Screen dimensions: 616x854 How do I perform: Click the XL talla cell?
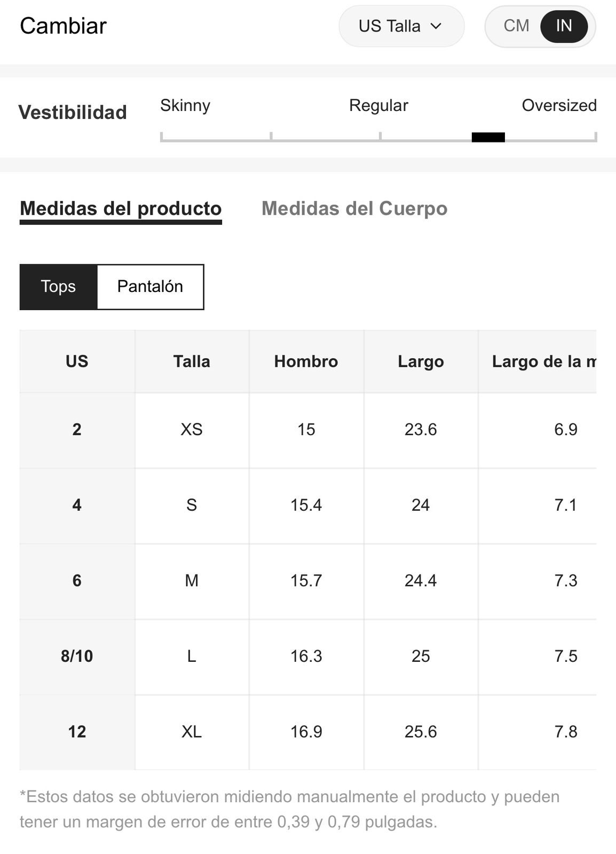[x=192, y=732]
